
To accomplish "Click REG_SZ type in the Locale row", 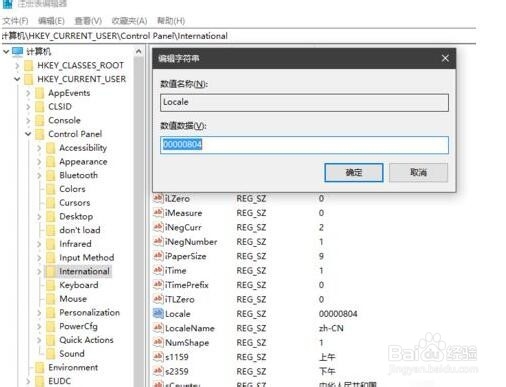I will (251, 314).
